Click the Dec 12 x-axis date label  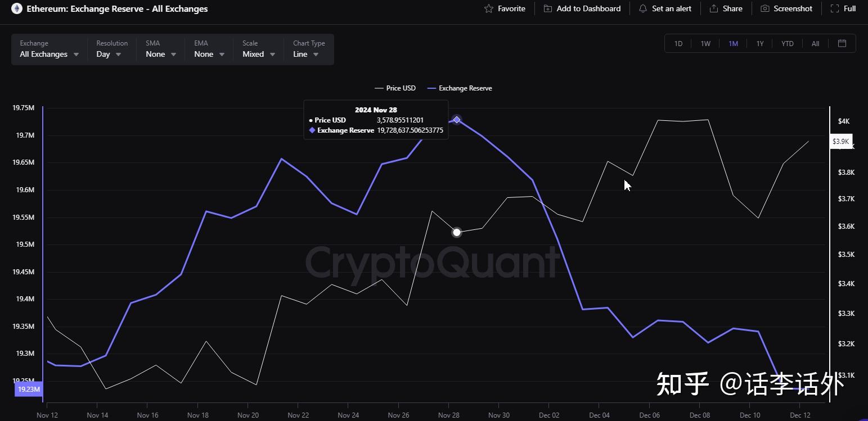coord(800,415)
